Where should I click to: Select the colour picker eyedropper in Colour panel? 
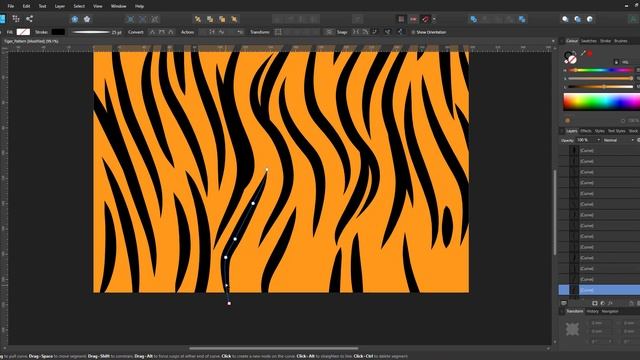point(583,53)
